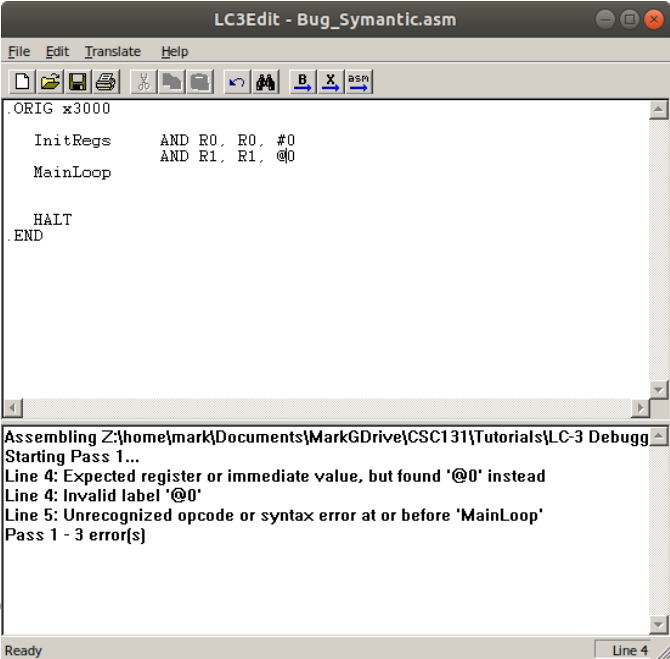
Task: Click the '@0' operand in the code
Action: tap(286, 156)
